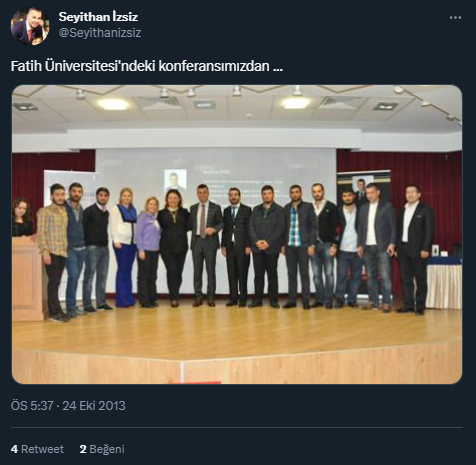The image size is (476, 465).
Task: Click the @Seyithanizsiz handle
Action: [x=100, y=33]
